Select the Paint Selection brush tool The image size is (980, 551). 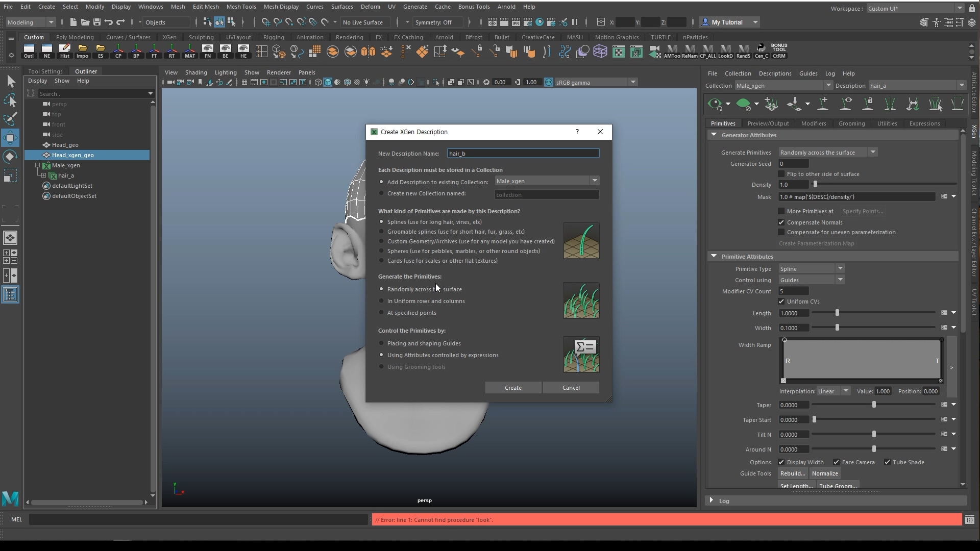click(x=10, y=119)
